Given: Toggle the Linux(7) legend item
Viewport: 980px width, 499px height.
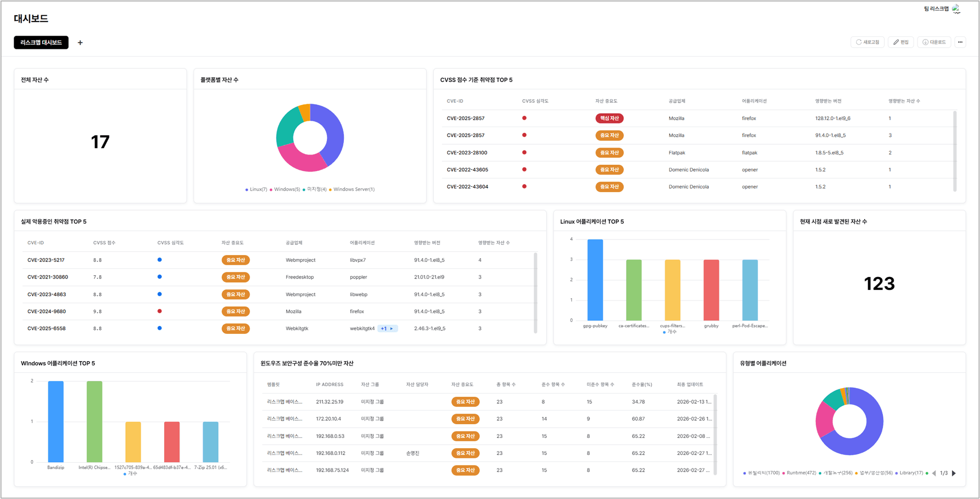Looking at the screenshot, I should tap(256, 189).
